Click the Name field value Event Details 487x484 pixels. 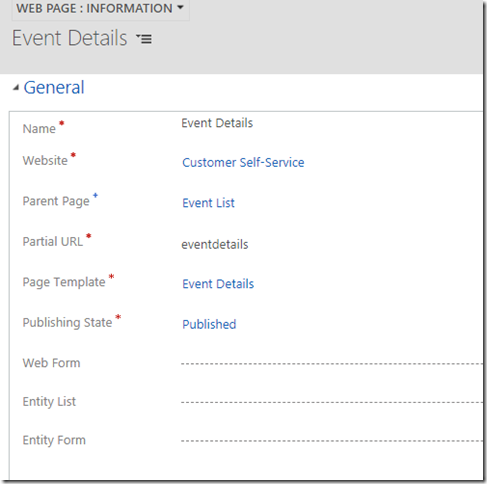217,123
